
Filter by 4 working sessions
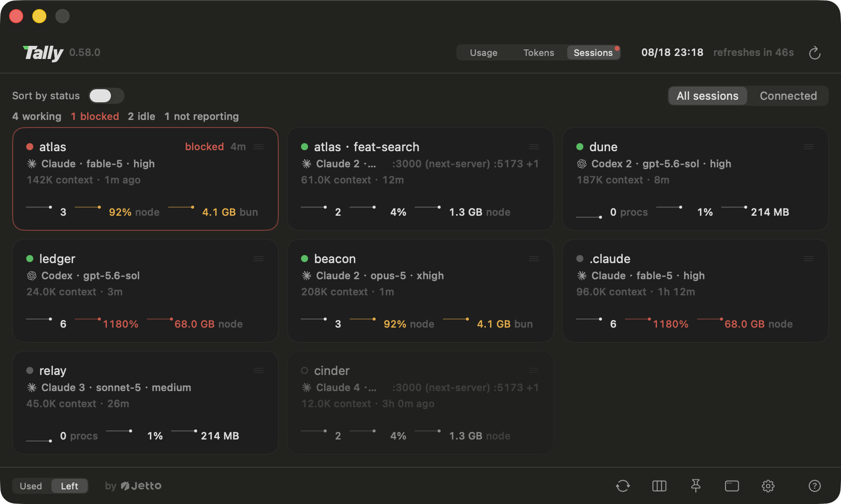point(37,116)
